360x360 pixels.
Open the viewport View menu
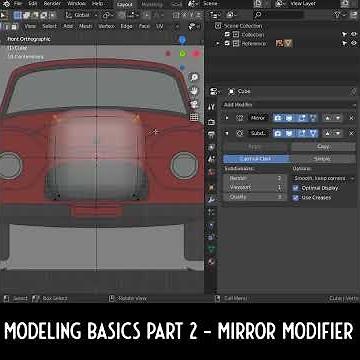pos(30,26)
